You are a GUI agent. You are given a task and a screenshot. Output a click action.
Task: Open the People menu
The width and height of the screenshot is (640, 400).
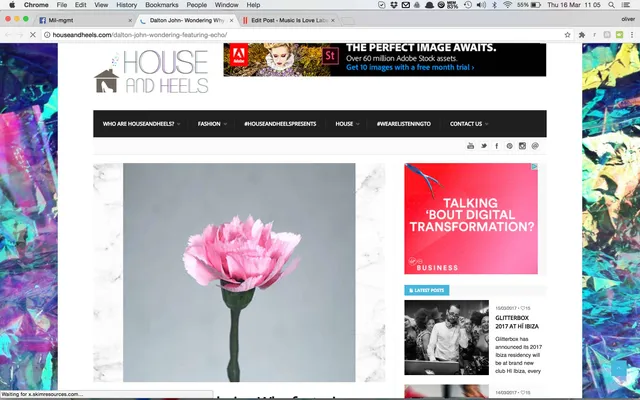(196, 5)
